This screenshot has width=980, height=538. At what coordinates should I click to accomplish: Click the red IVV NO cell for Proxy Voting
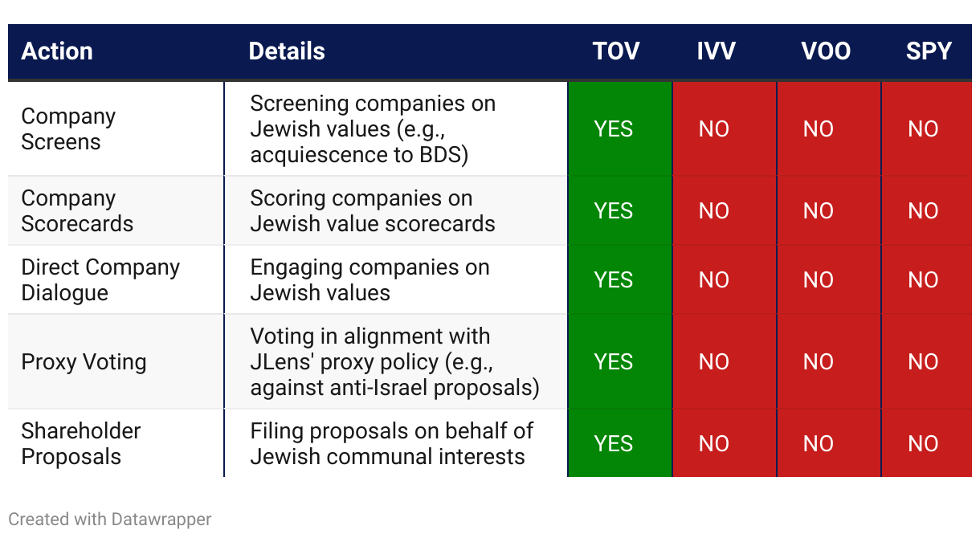[725, 362]
